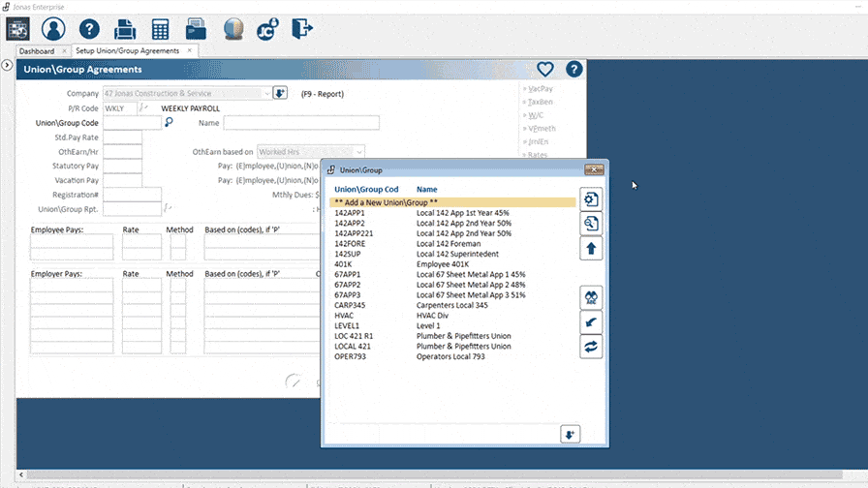Select the 142SUP Superintedent row

[452, 254]
